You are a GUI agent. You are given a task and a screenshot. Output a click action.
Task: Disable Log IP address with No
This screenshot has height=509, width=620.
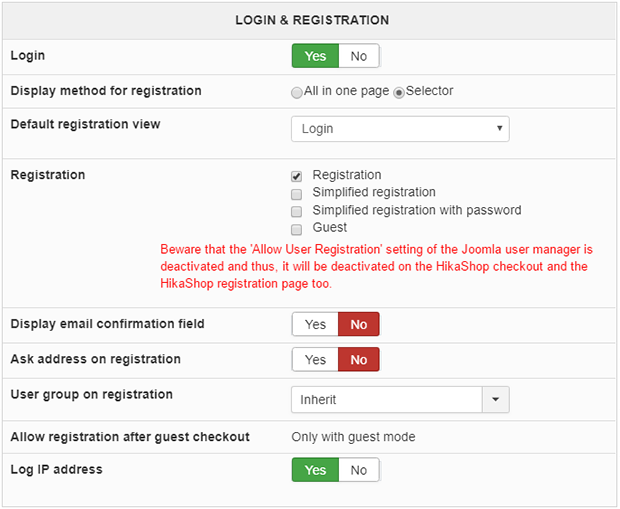(359, 470)
